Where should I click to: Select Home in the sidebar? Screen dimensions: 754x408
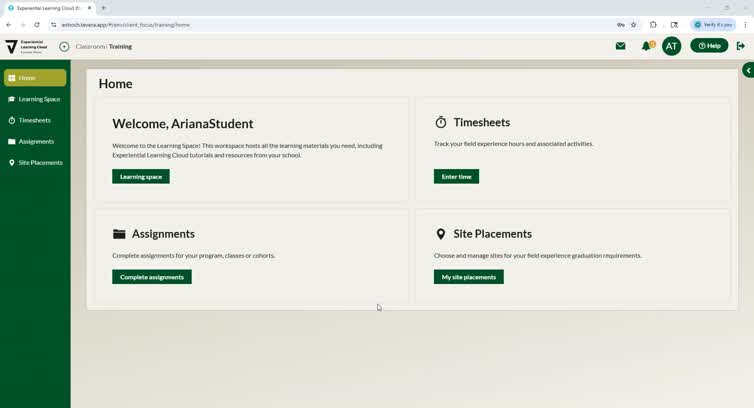(35, 78)
